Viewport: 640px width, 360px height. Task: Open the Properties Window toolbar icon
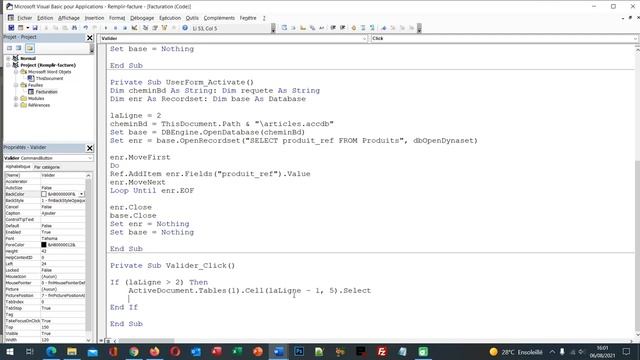click(x=155, y=28)
